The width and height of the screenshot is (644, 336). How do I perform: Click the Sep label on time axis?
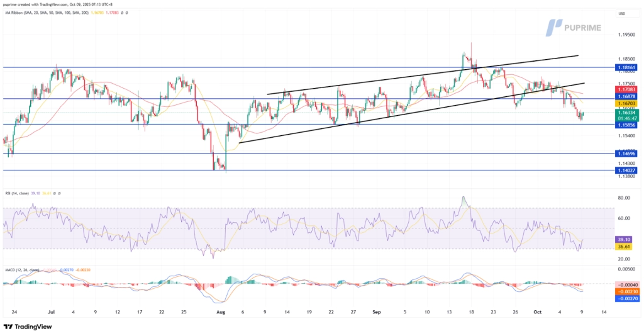click(376, 311)
